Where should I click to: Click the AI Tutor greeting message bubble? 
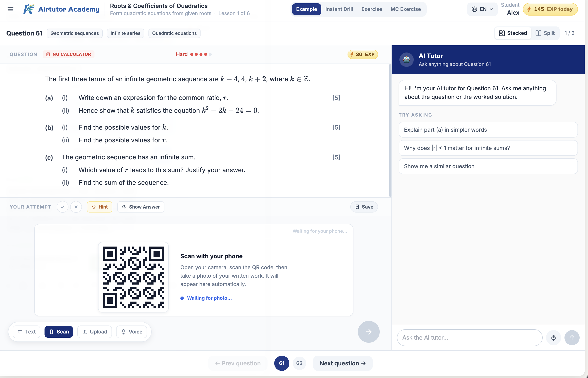(x=477, y=93)
